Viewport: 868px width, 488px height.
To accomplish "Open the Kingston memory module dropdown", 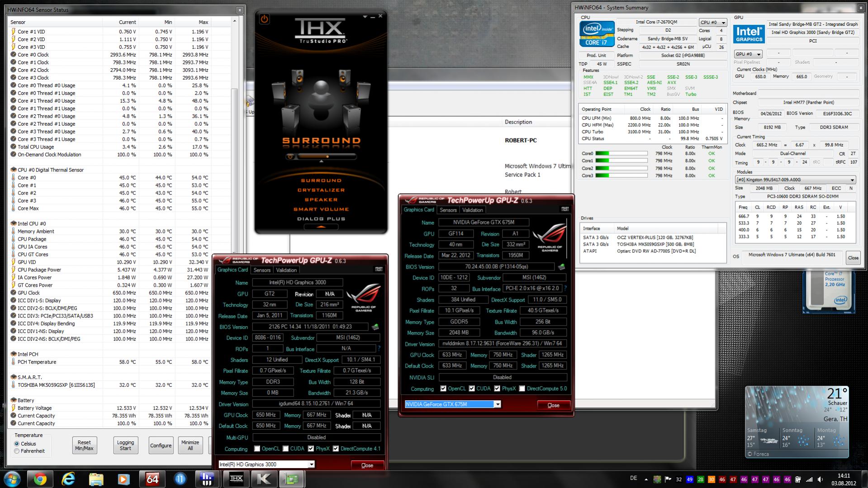I will coord(795,180).
